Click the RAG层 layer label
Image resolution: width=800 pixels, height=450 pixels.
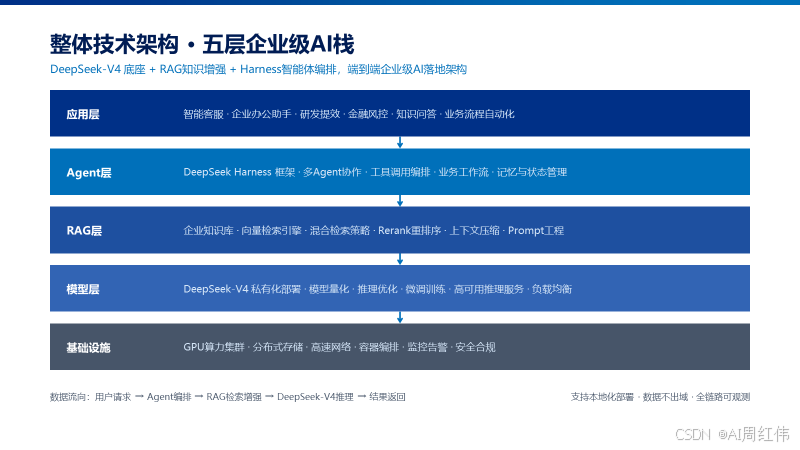point(84,231)
